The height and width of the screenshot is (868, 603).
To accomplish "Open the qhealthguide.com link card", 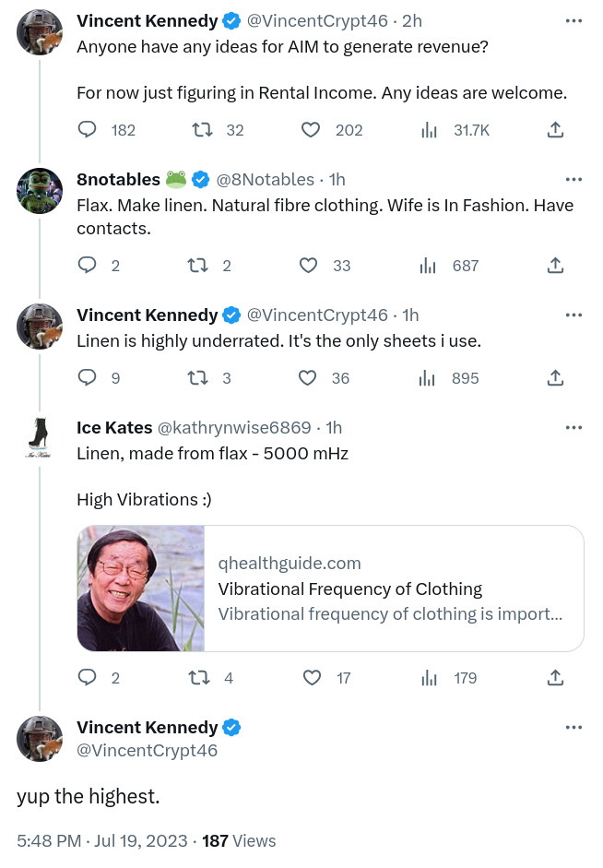I will pyautogui.click(x=330, y=589).
